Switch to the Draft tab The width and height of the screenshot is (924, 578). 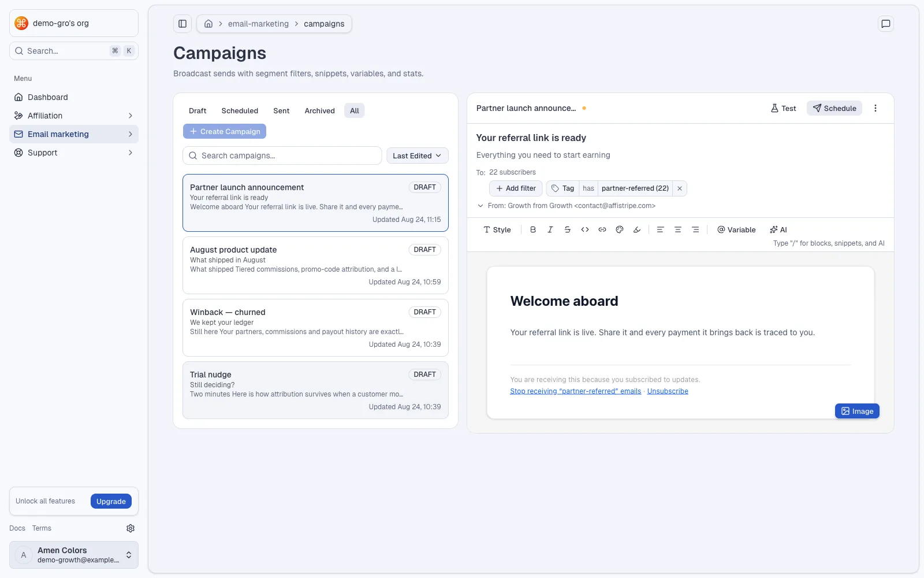coord(198,111)
